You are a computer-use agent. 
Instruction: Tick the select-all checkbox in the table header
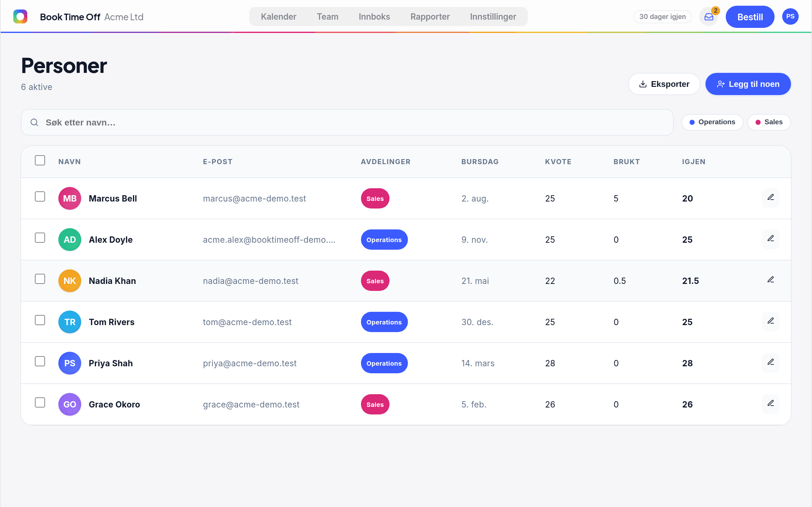40,160
